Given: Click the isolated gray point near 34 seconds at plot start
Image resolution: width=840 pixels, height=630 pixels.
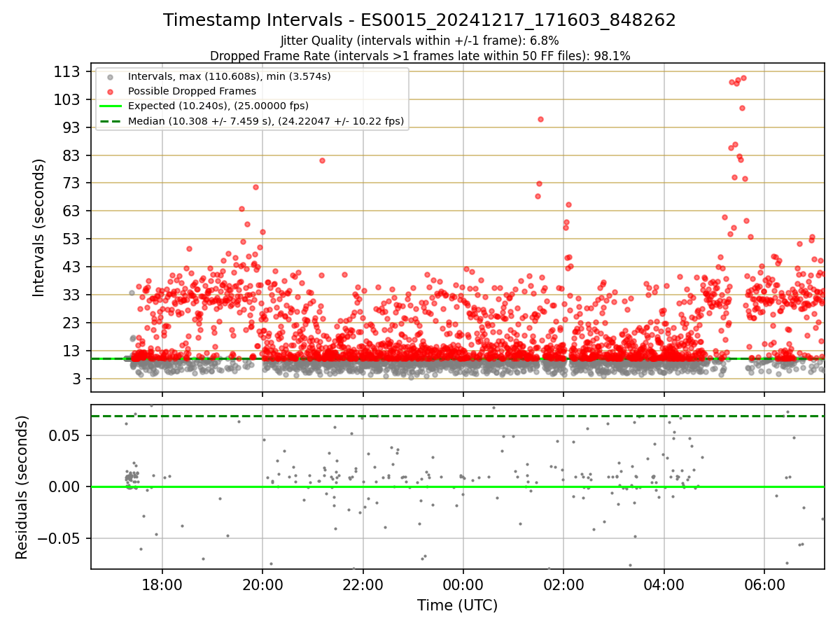Looking at the screenshot, I should tap(132, 293).
